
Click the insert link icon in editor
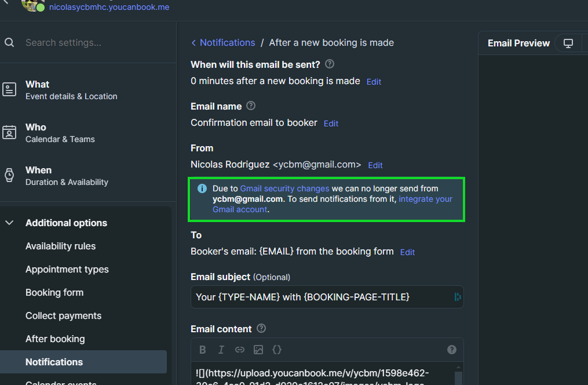click(x=239, y=350)
